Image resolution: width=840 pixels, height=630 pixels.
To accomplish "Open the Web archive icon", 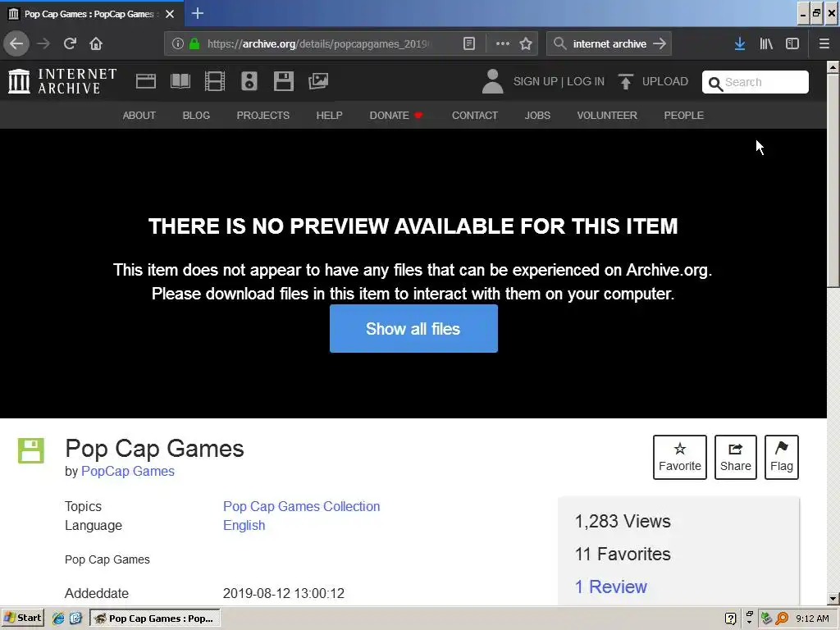I will tap(146, 81).
